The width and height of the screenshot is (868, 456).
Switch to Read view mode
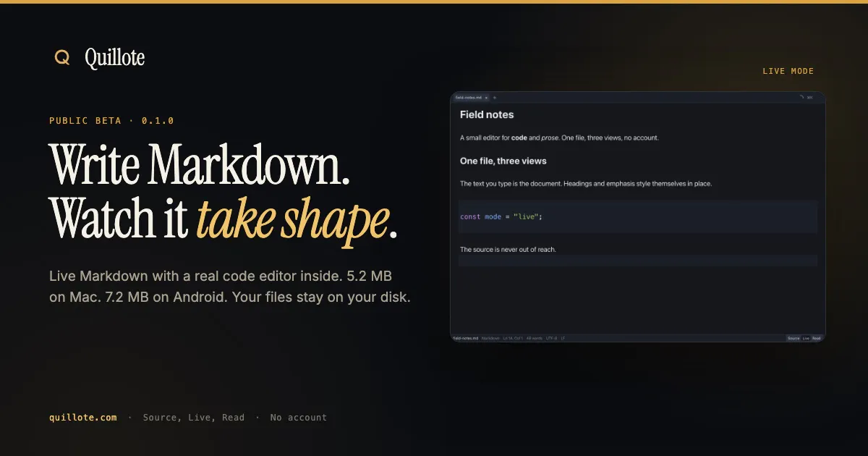pyautogui.click(x=817, y=338)
